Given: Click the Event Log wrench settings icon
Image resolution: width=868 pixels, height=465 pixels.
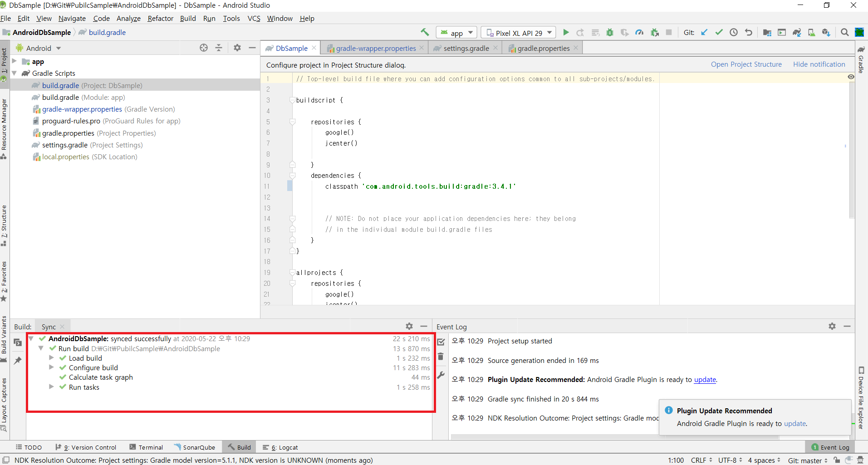Looking at the screenshot, I should tap(441, 375).
